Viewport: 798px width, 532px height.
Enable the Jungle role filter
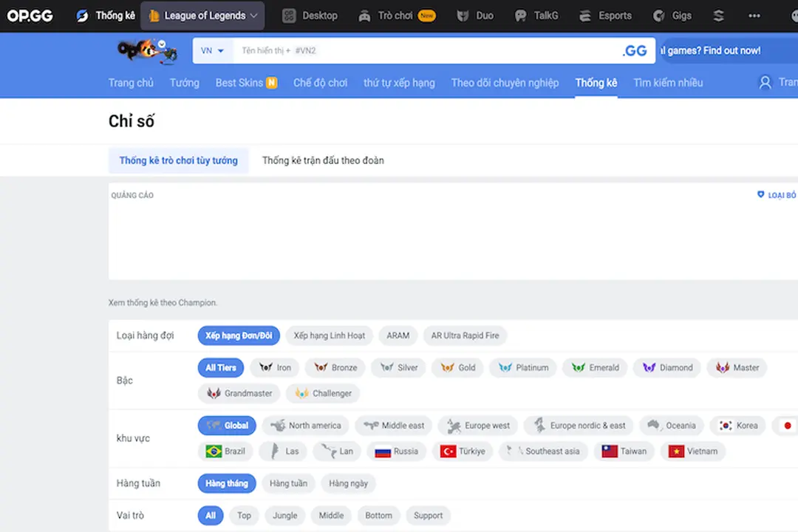[284, 515]
